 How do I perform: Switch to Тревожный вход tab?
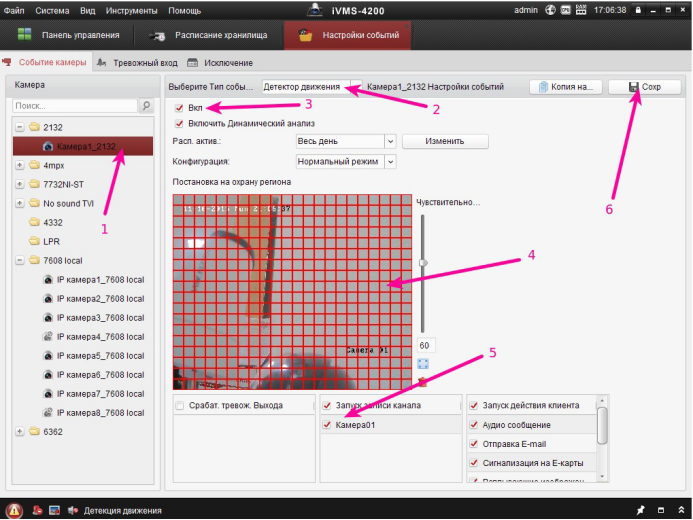tap(139, 63)
